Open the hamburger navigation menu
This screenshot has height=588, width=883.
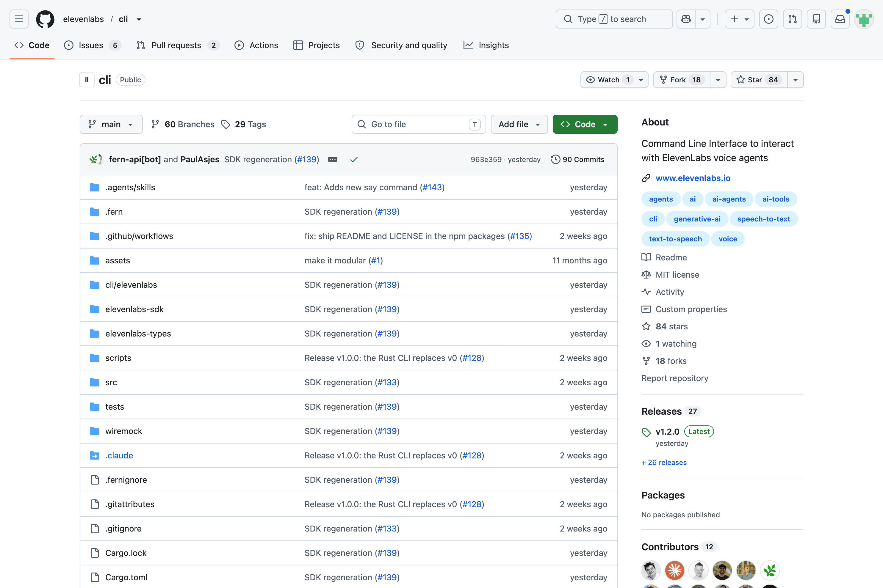click(x=19, y=19)
